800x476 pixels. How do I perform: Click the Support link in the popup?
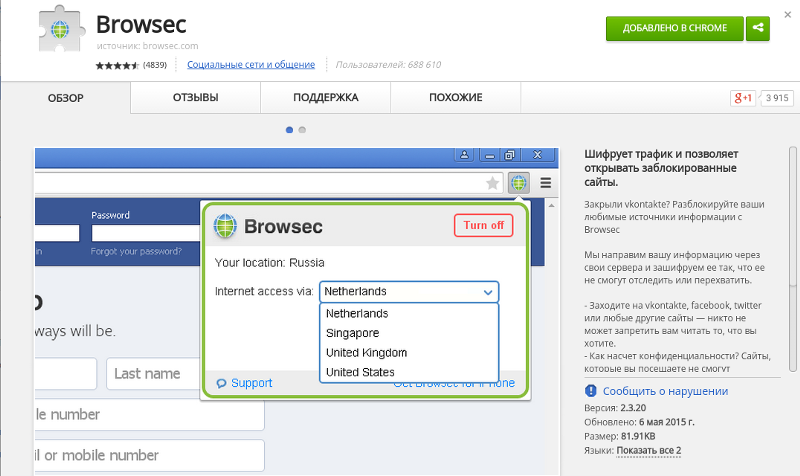252,383
